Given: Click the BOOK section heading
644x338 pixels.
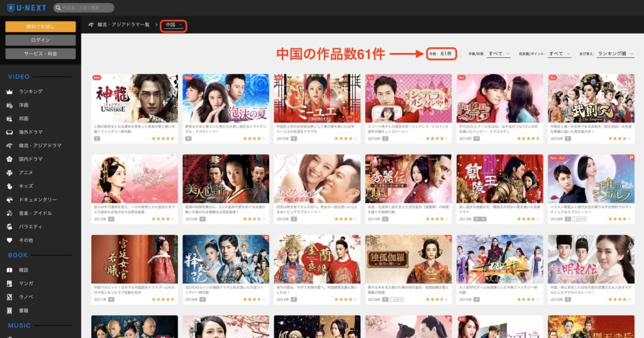Looking at the screenshot, I should pyautogui.click(x=18, y=255).
